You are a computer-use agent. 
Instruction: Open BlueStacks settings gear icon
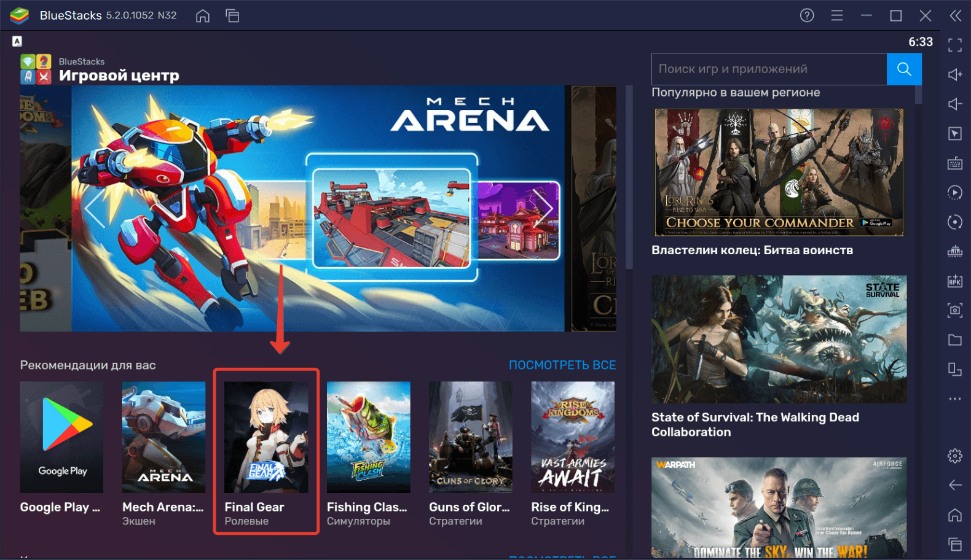point(955,456)
